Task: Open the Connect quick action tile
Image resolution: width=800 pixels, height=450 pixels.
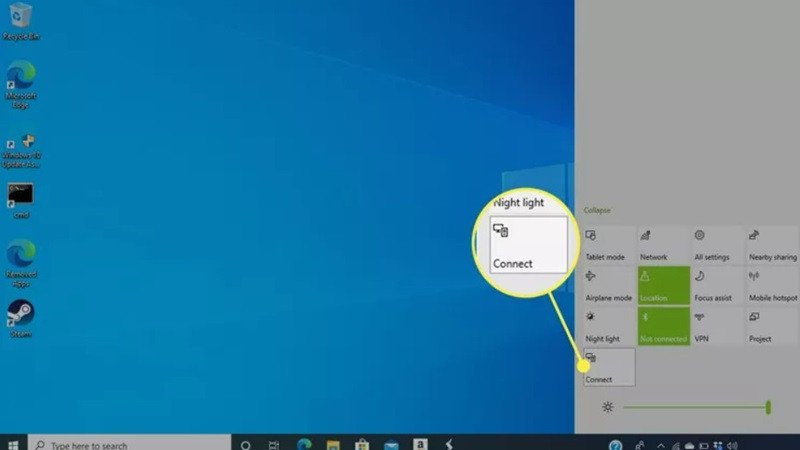Action: click(x=609, y=367)
